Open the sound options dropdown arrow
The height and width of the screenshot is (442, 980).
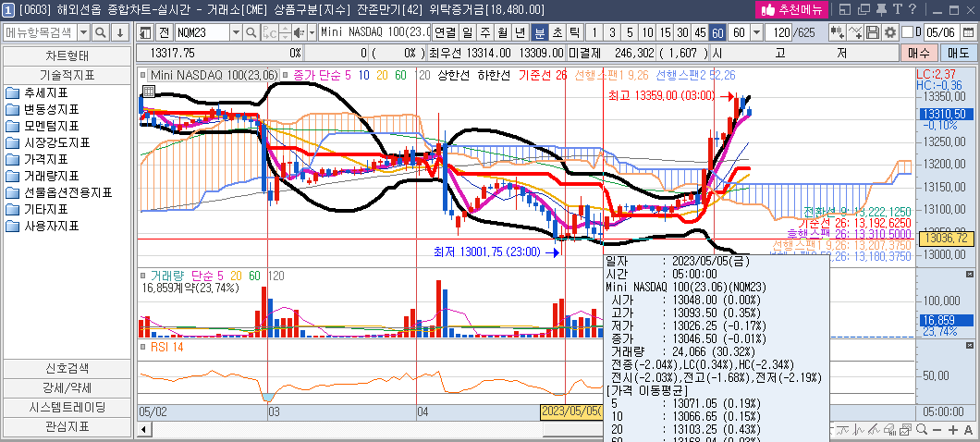(x=311, y=32)
